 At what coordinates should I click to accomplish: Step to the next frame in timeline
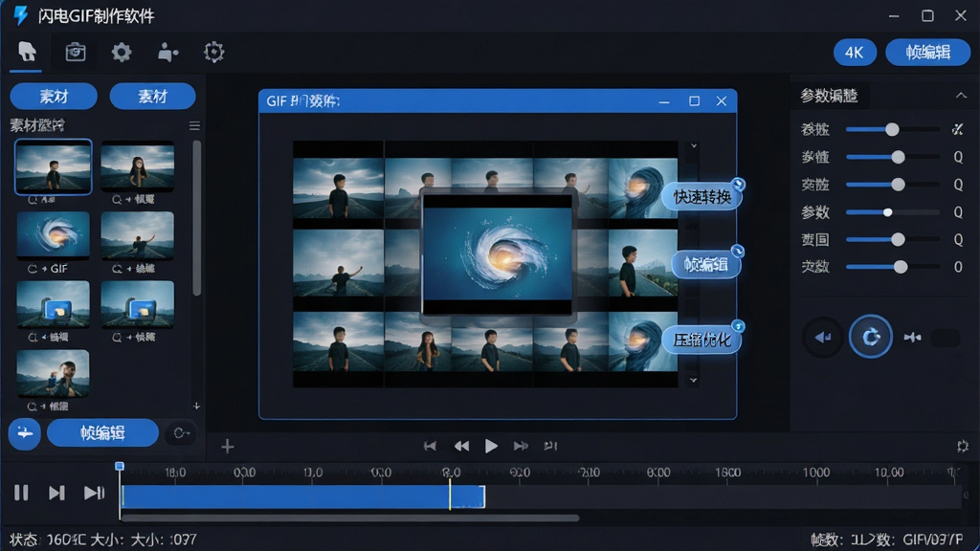coord(56,493)
